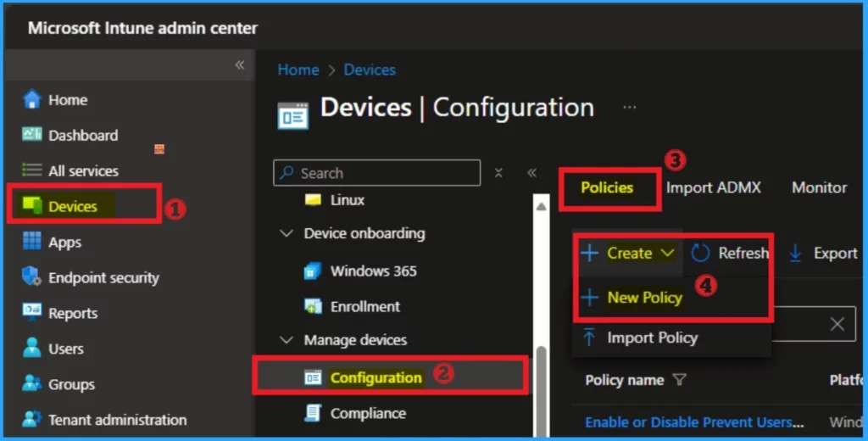Choose New Policy from Create menu
868x441 pixels.
[x=644, y=298]
